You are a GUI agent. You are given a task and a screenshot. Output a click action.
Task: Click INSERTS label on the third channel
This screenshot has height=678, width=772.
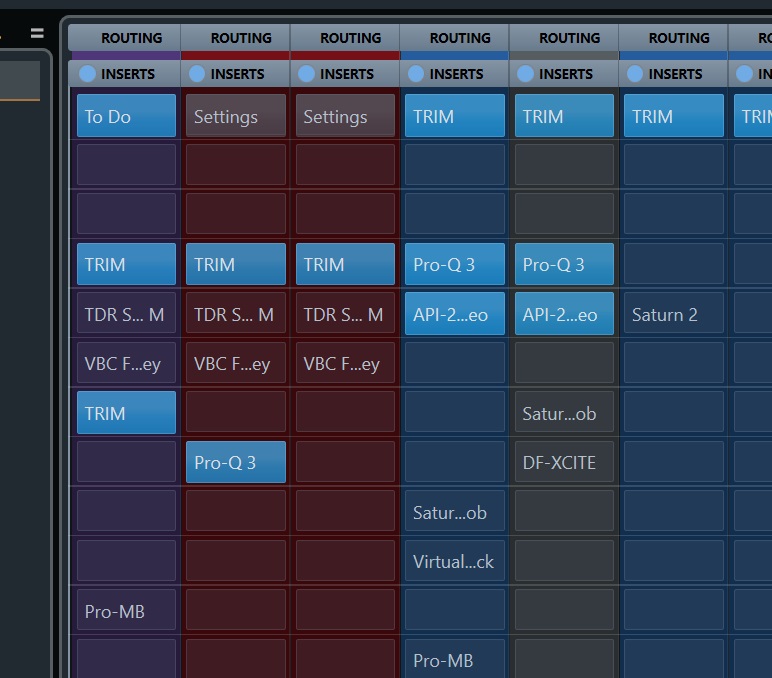(x=347, y=74)
